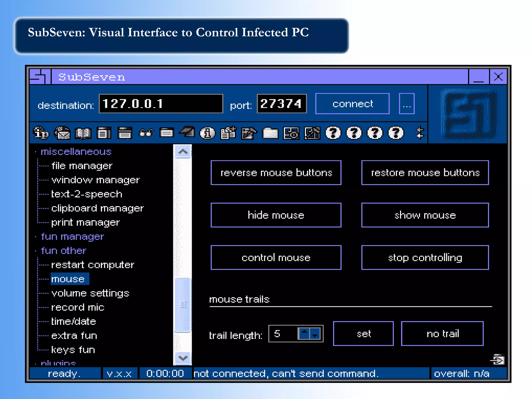Open the address book icon
The image size is (532, 399).
(x=83, y=133)
